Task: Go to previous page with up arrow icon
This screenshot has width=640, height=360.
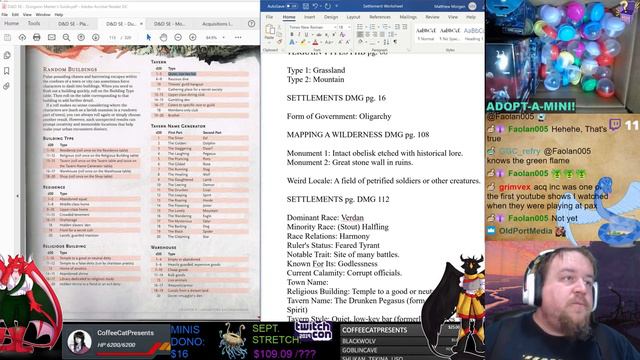Action: [x=81, y=37]
